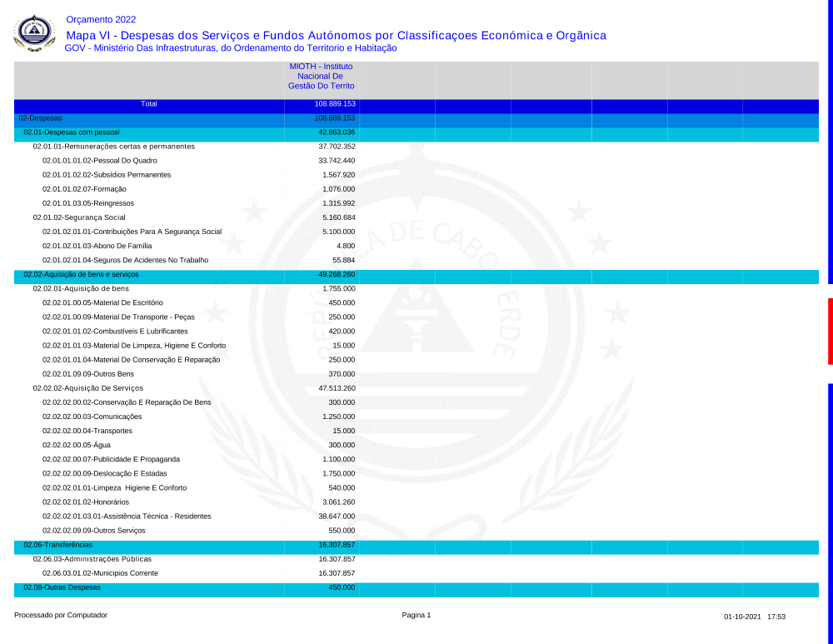
Task: Click the 'Pagina 1' footer text
Action: (416, 615)
